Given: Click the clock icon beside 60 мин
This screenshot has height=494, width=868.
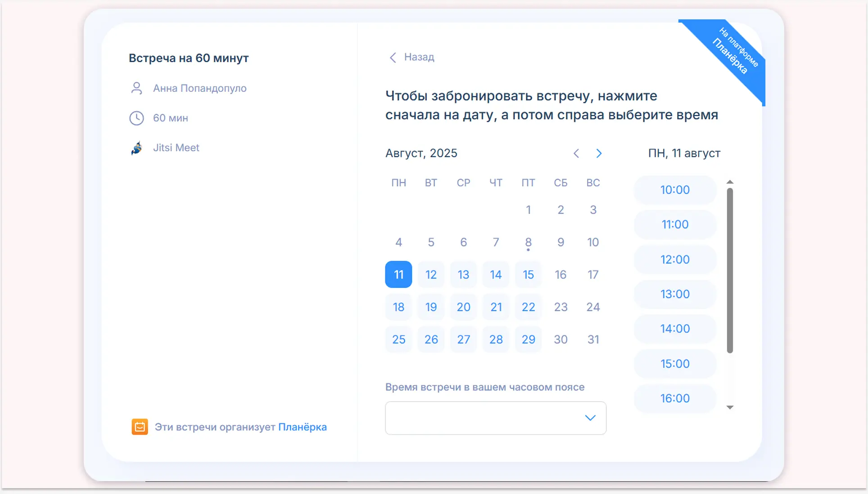Looking at the screenshot, I should pos(137,118).
